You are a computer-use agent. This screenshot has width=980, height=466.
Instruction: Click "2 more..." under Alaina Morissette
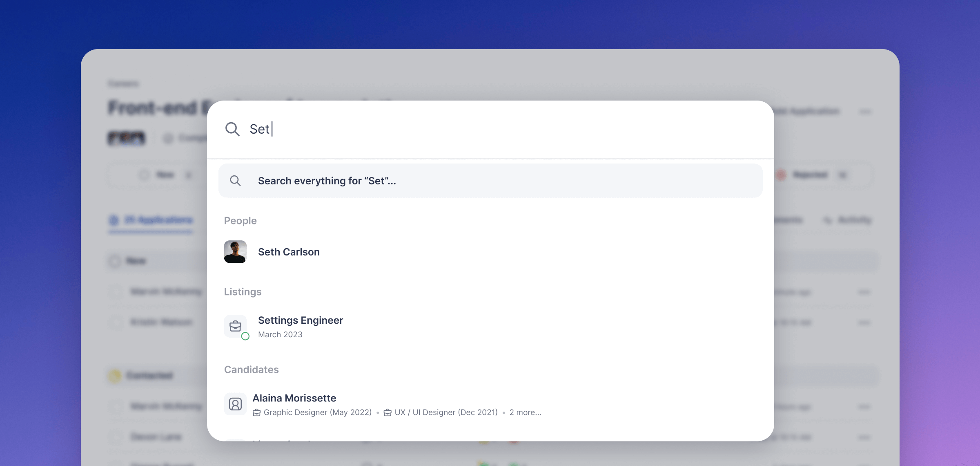tap(525, 412)
